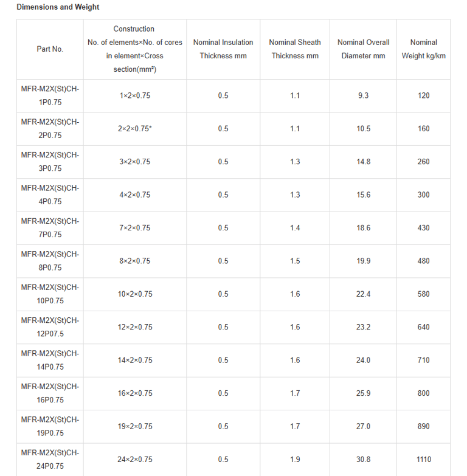Screen dimensions: 467x476
Task: Click the 2×2×0.75* construction cell
Action: coord(135,129)
